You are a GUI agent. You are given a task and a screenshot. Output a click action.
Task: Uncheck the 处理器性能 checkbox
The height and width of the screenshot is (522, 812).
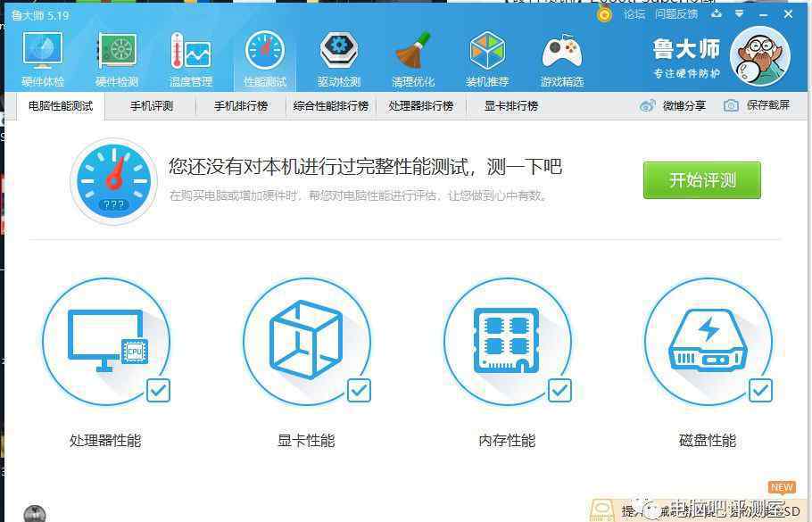pyautogui.click(x=158, y=391)
